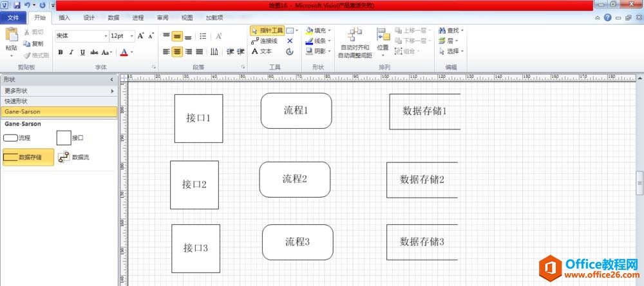Open the Select (选择) dropdown
644x286 pixels.
tap(451, 51)
